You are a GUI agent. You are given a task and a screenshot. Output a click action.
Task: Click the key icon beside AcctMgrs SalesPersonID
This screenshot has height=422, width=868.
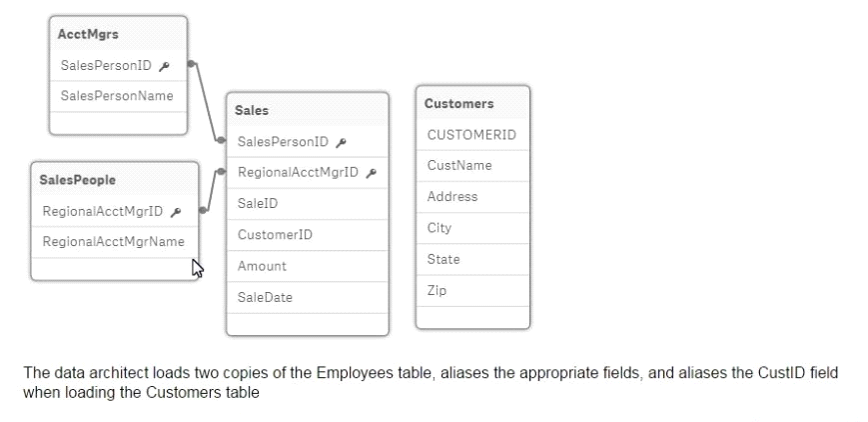pyautogui.click(x=164, y=67)
